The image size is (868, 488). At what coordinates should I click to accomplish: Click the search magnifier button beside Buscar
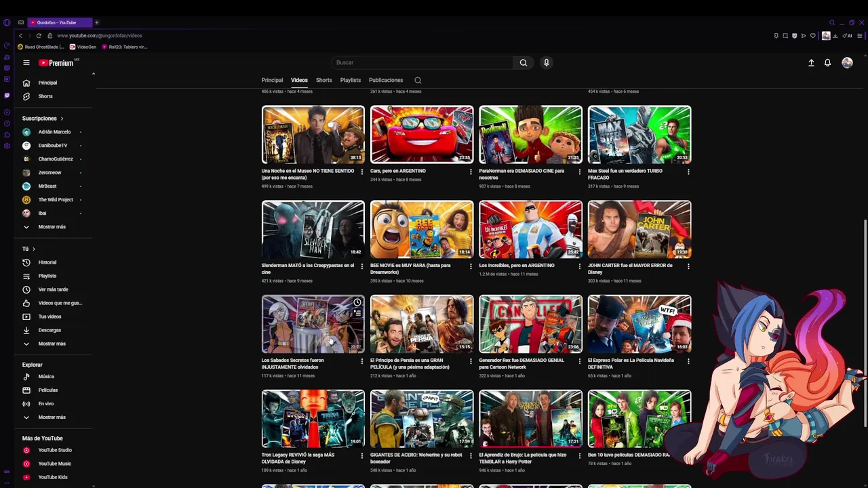click(523, 62)
